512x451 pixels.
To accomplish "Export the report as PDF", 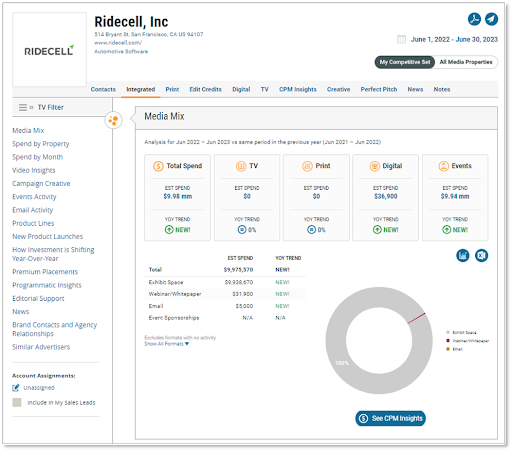I will 474,19.
